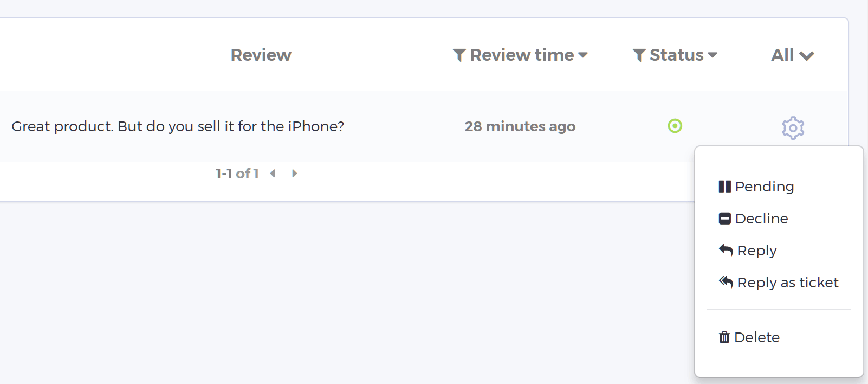Go to the next page arrow
Image resolution: width=868 pixels, height=384 pixels.
click(294, 174)
